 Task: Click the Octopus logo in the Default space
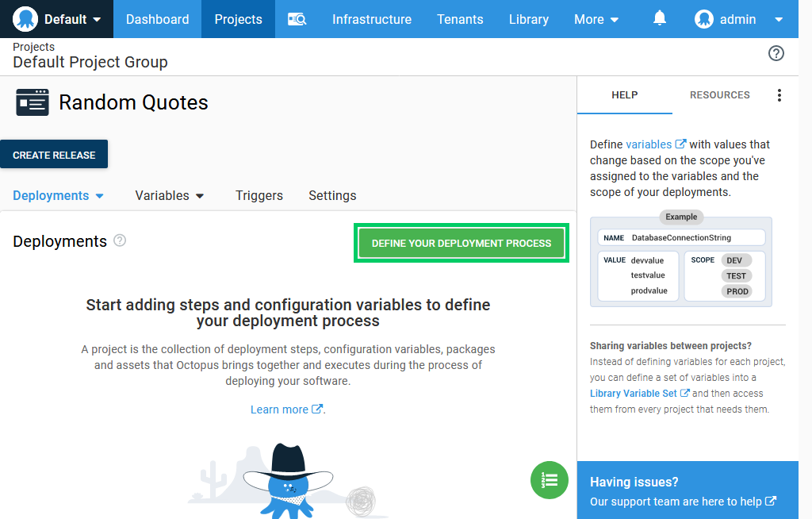[x=25, y=19]
